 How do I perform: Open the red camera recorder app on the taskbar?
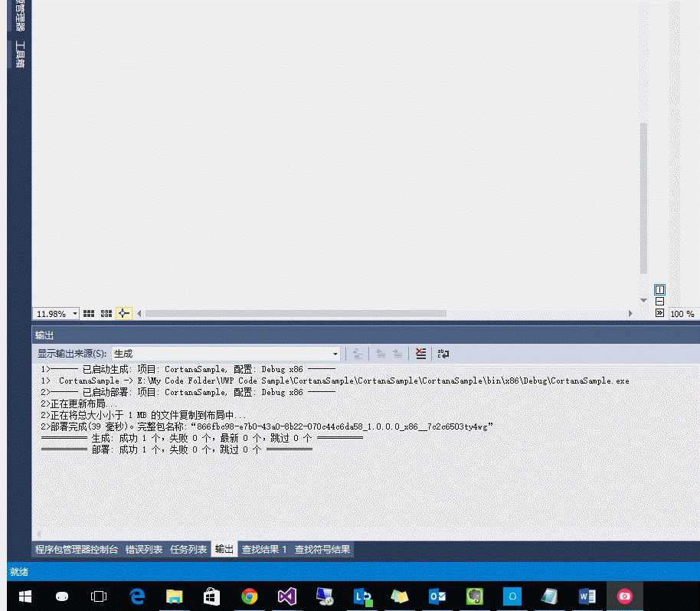624,596
